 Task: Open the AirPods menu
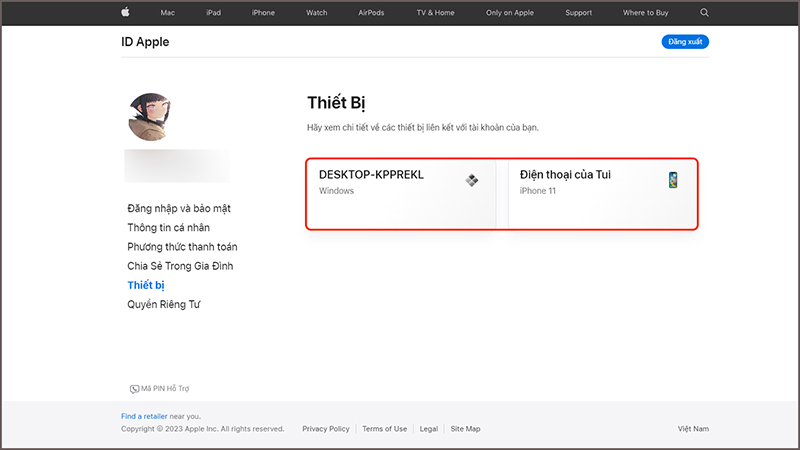(x=371, y=13)
